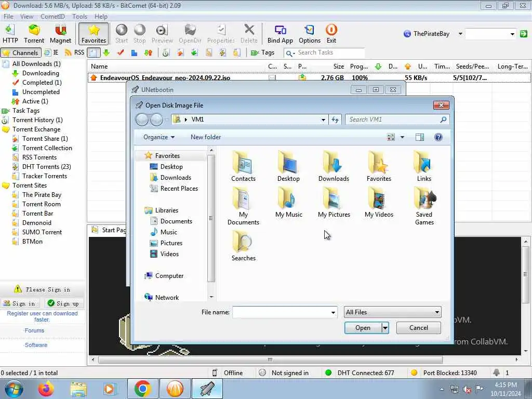
Task: Click the change view icon in dialog
Action: 391,137
